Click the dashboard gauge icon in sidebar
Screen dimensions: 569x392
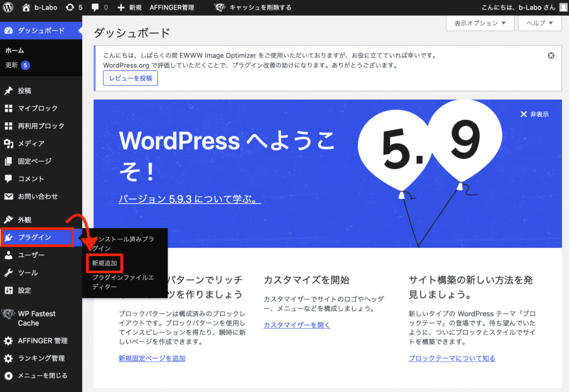tap(8, 31)
